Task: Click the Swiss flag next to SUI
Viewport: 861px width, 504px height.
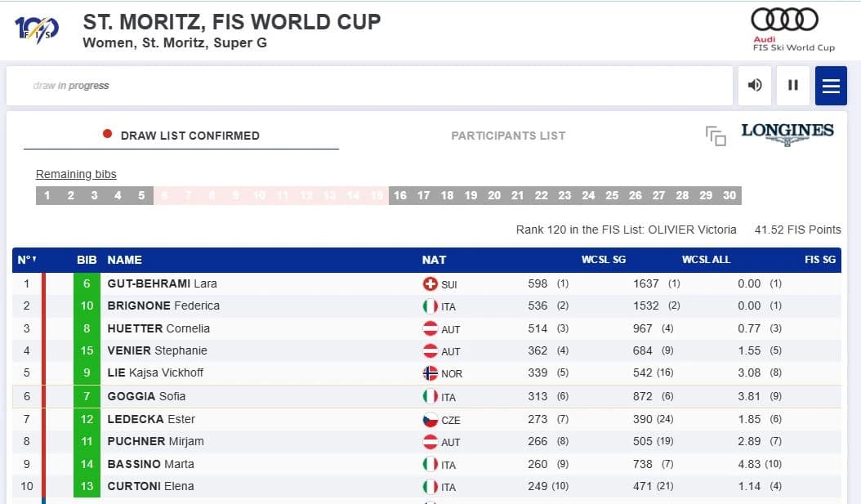Action: (430, 283)
